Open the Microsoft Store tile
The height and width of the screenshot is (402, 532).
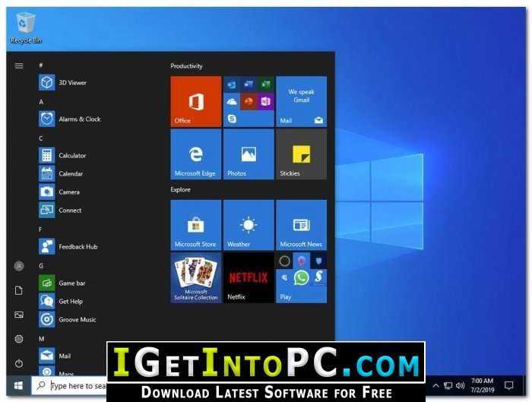[x=195, y=225]
